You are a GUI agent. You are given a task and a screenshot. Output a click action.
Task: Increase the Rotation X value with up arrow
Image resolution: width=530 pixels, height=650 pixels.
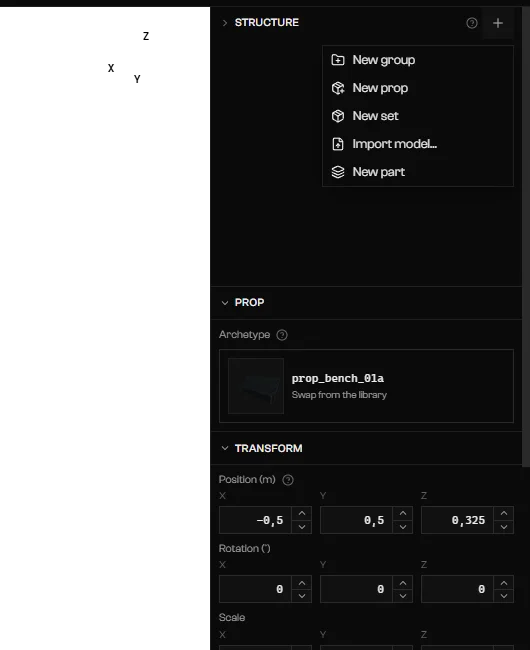click(302, 582)
